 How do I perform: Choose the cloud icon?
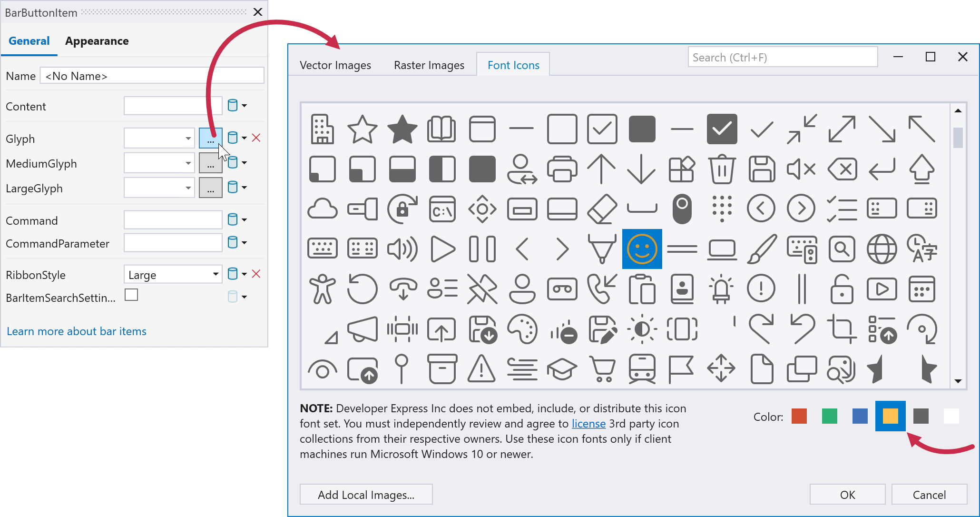point(323,209)
